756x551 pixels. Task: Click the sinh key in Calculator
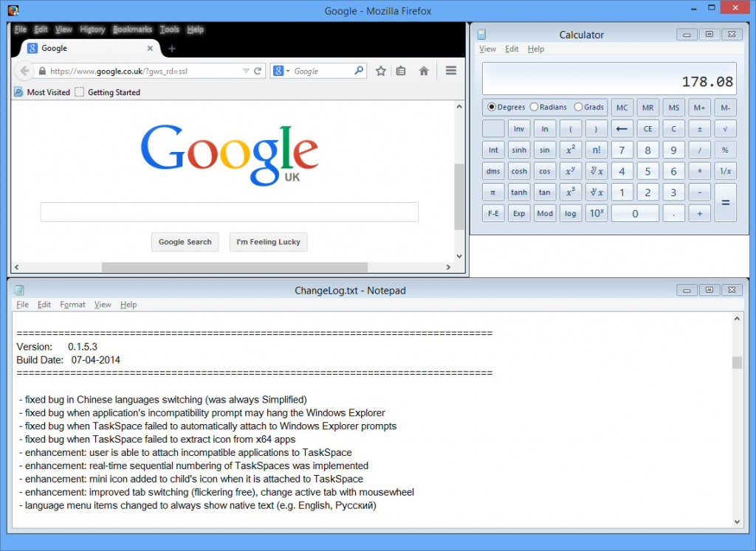(519, 150)
